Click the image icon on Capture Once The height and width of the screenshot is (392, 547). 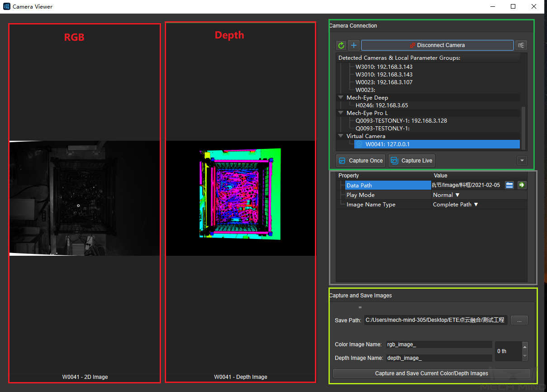[342, 161]
